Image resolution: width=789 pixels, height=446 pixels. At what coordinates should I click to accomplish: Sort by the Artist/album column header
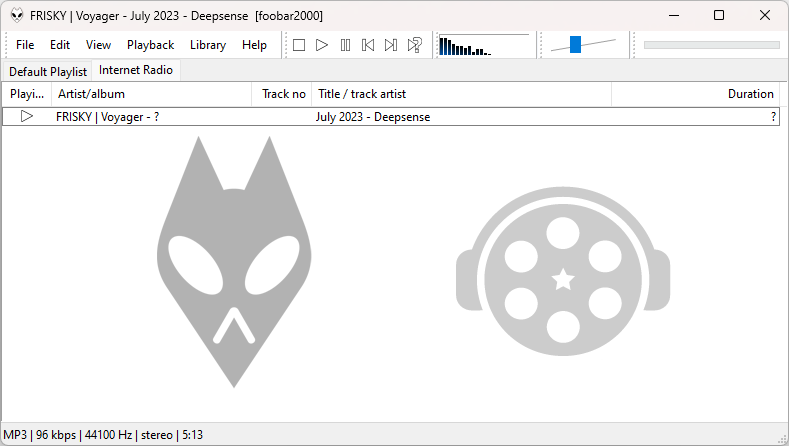point(151,94)
